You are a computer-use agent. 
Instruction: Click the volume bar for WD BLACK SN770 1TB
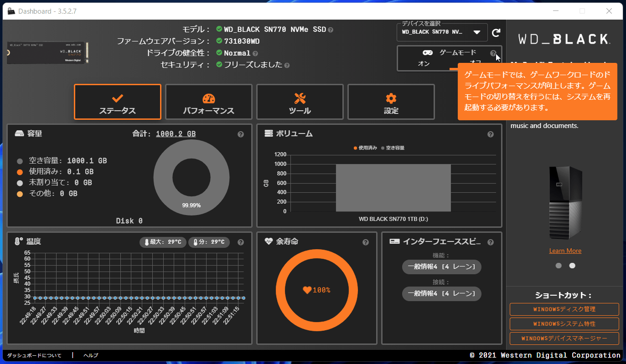(393, 188)
